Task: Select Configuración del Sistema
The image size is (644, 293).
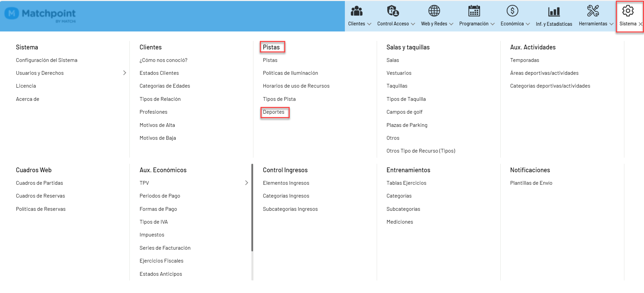Action: click(x=47, y=60)
